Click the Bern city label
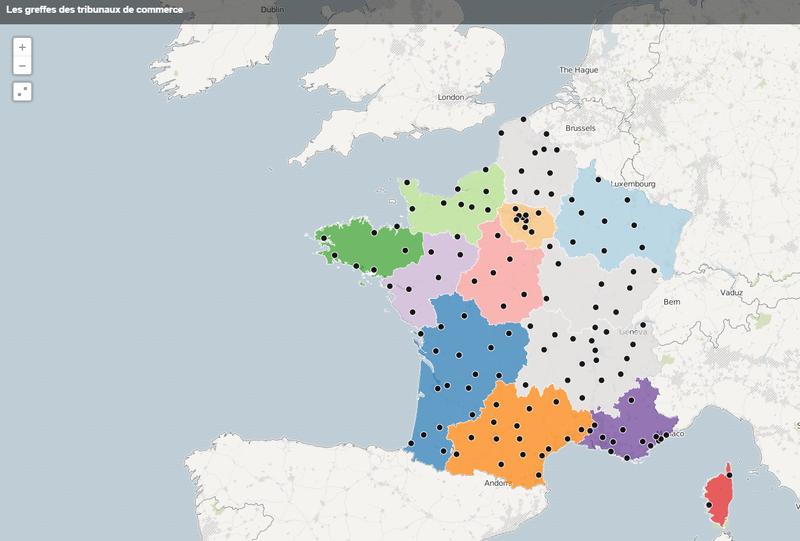This screenshot has width=800, height=541. 671,301
